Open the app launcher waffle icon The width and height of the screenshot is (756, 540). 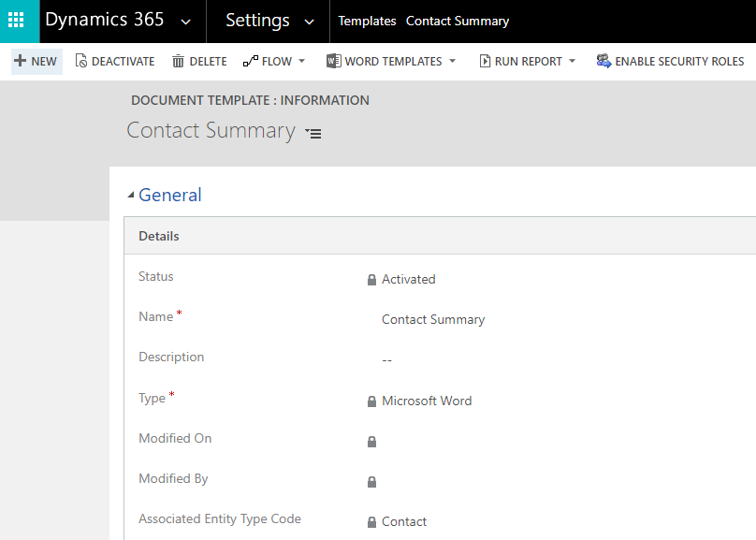pyautogui.click(x=16, y=21)
